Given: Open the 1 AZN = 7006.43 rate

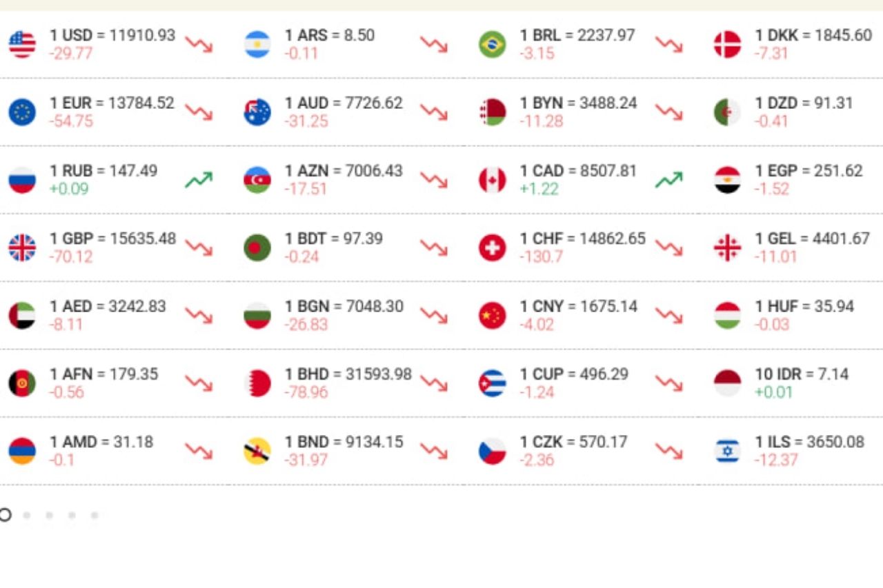Looking at the screenshot, I should point(344,171).
